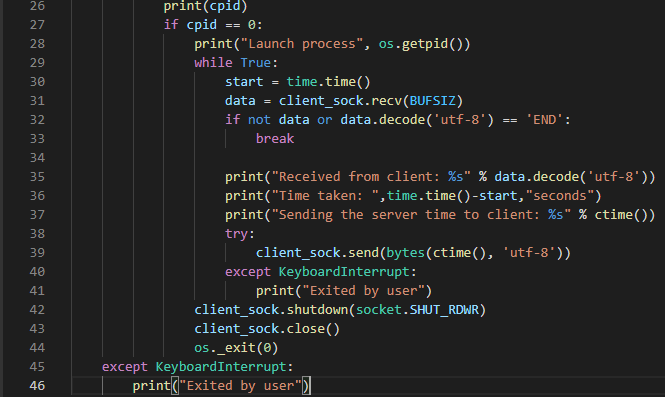Click 'os._exit(0)' on line 44
The width and height of the screenshot is (665, 397).
coord(236,348)
